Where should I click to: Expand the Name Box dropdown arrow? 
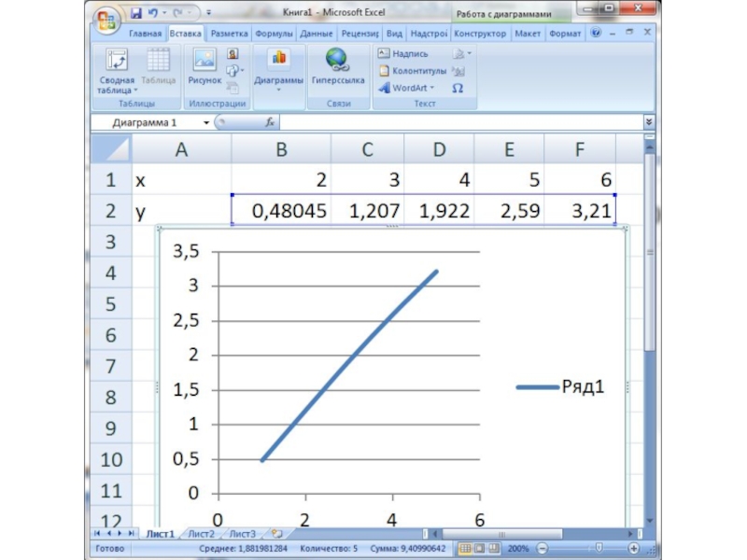[x=206, y=123]
